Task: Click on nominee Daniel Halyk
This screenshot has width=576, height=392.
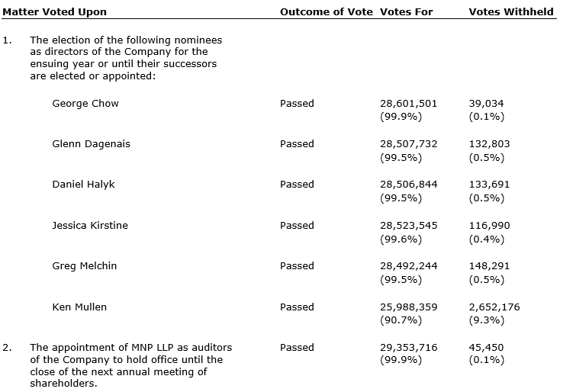Action: (x=85, y=184)
